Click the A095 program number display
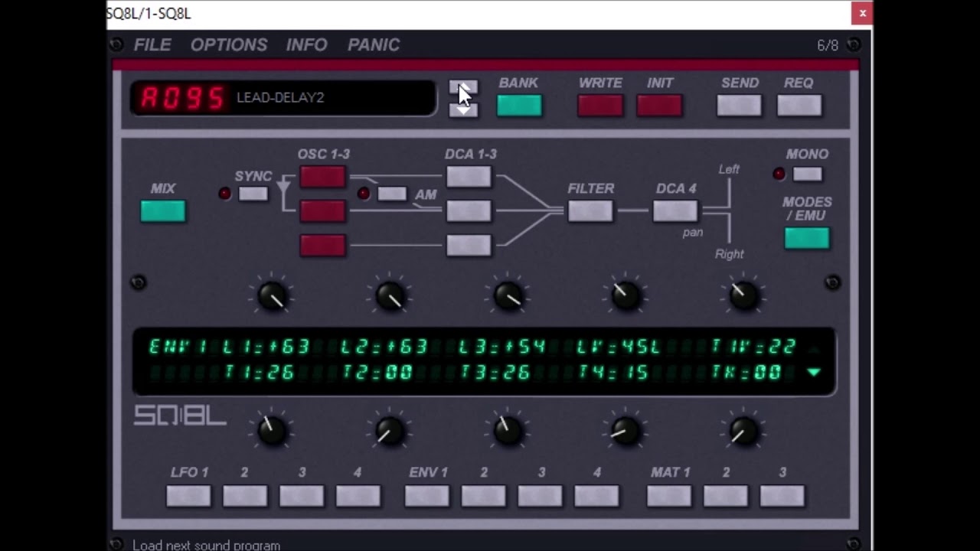This screenshot has height=551, width=980. point(182,98)
